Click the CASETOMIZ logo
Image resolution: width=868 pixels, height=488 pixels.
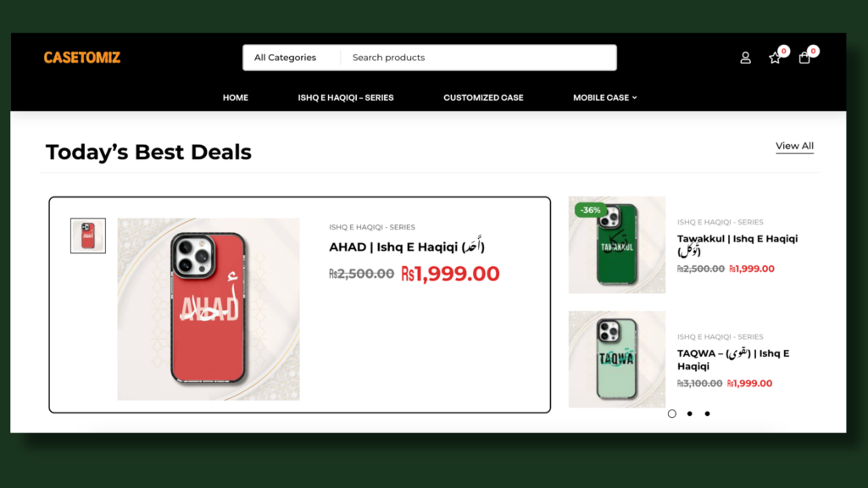click(82, 58)
